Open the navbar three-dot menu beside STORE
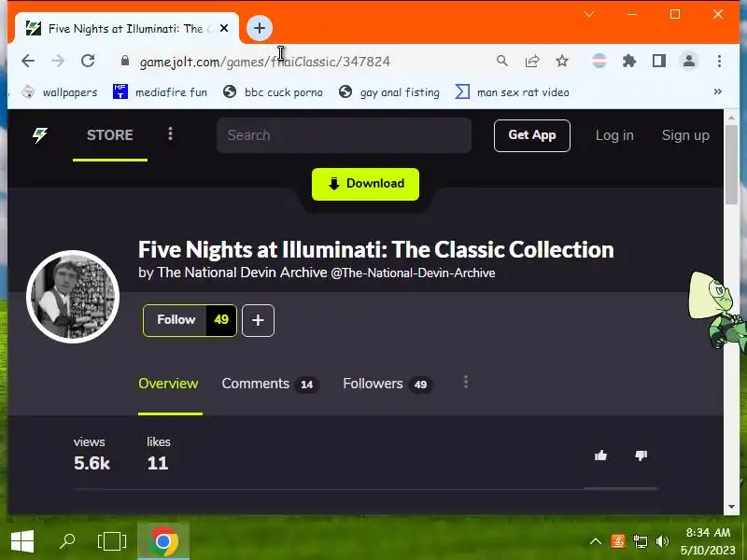Viewport: 747px width, 560px height. point(170,134)
